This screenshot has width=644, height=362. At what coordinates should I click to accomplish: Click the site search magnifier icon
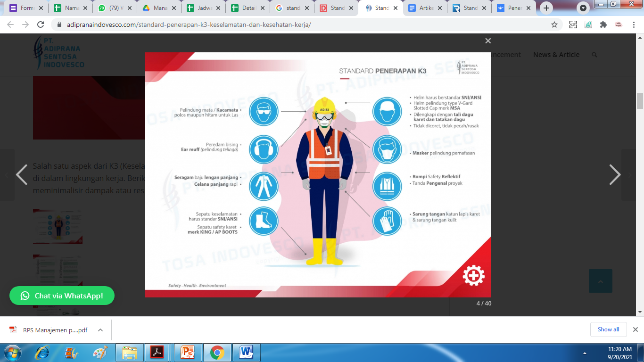594,55
